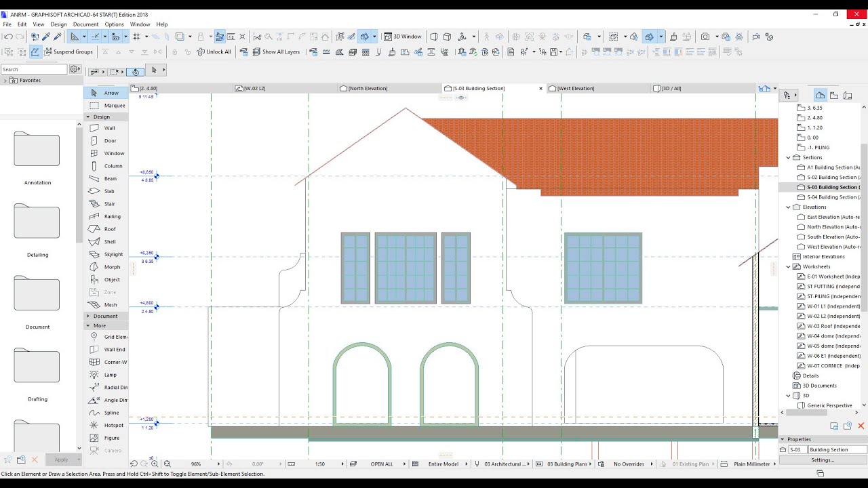Click the Unlock All button
This screenshot has width=868, height=488.
click(x=214, y=52)
